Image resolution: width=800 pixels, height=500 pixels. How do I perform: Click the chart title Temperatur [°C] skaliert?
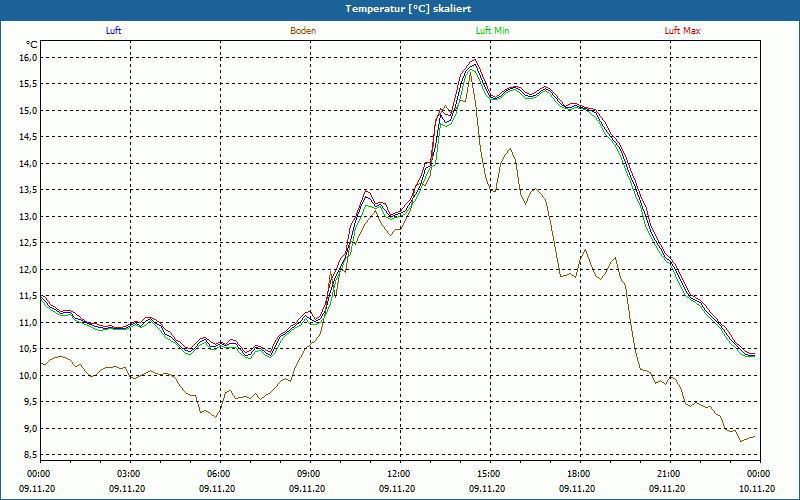point(408,9)
